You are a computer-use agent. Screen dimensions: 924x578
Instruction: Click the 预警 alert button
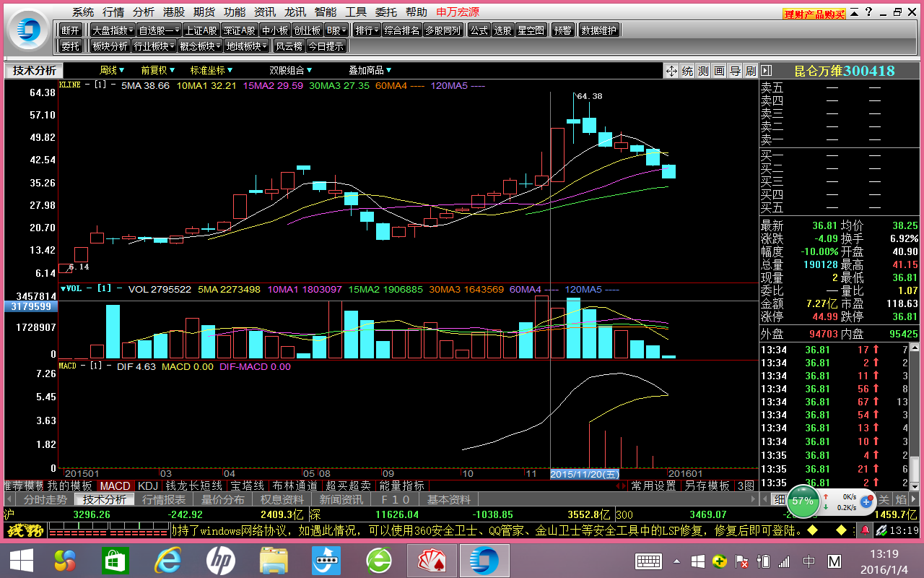point(562,30)
